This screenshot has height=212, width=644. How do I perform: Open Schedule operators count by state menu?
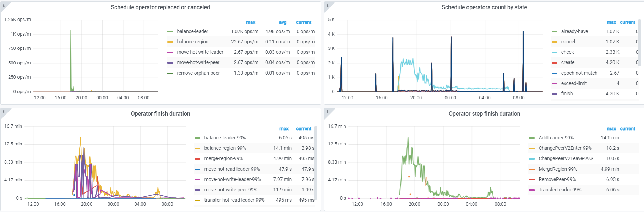click(484, 7)
